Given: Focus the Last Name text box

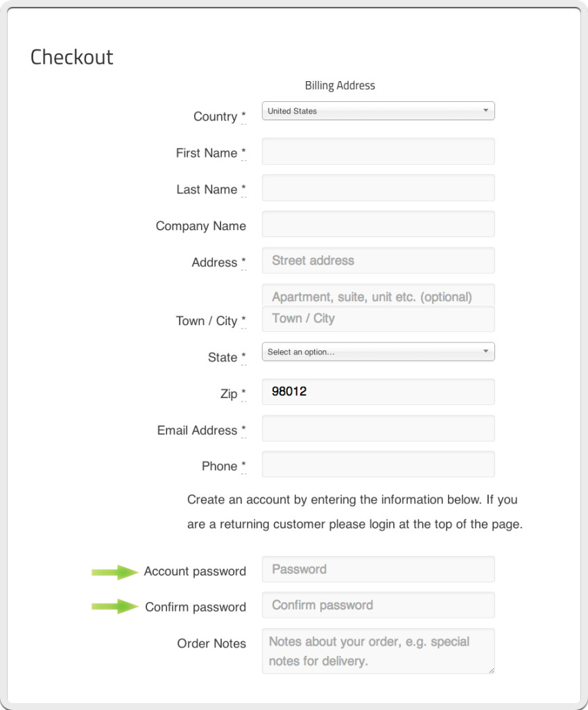Looking at the screenshot, I should (379, 188).
